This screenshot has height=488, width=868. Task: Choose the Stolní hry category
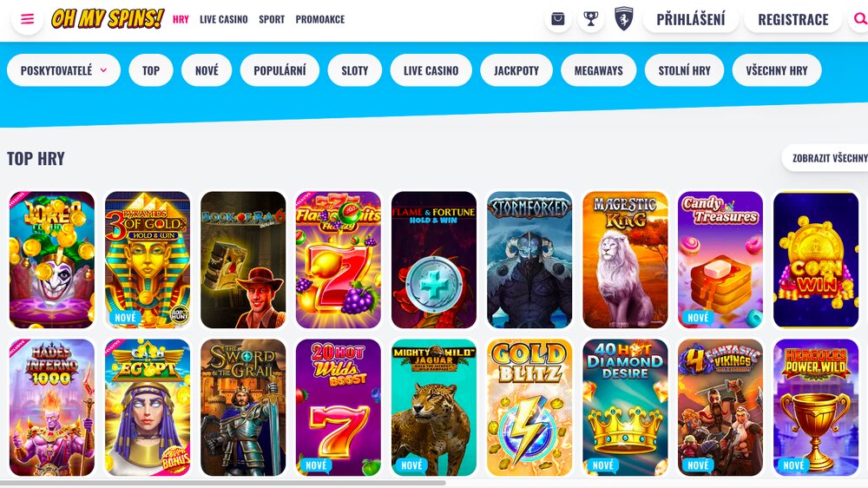pos(684,70)
